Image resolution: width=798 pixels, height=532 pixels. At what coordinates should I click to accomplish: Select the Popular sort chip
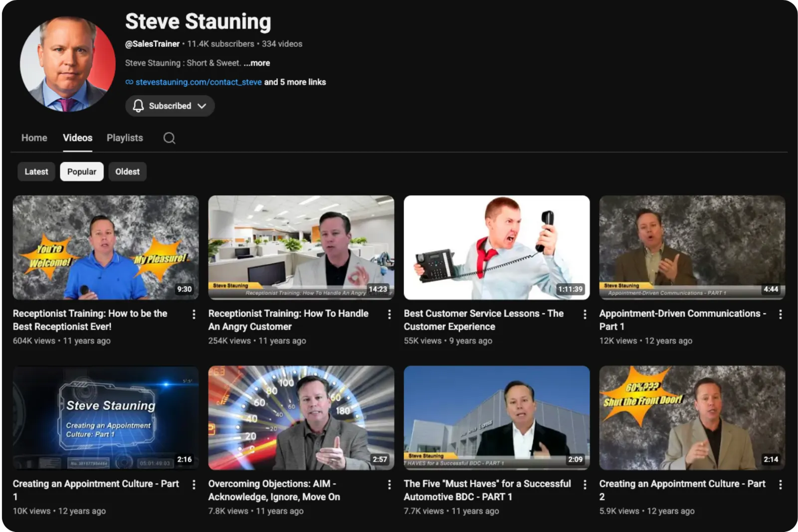[x=82, y=172]
